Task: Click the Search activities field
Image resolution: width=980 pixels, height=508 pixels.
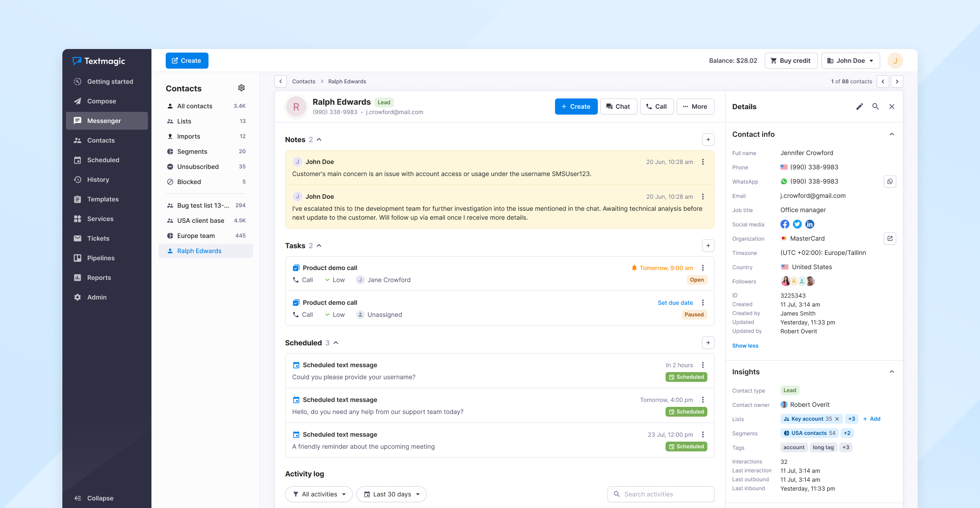Action: [x=661, y=494]
